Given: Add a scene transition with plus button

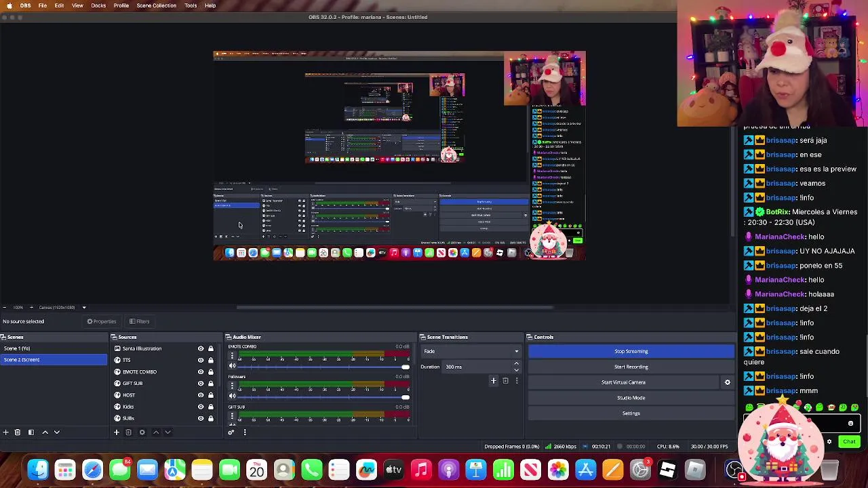Looking at the screenshot, I should 494,381.
